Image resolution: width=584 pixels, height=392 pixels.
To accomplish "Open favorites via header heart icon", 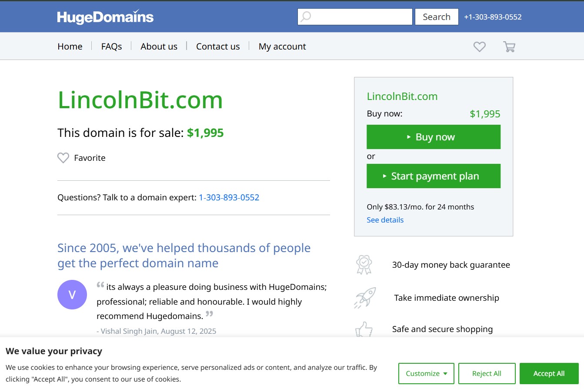I will [479, 47].
